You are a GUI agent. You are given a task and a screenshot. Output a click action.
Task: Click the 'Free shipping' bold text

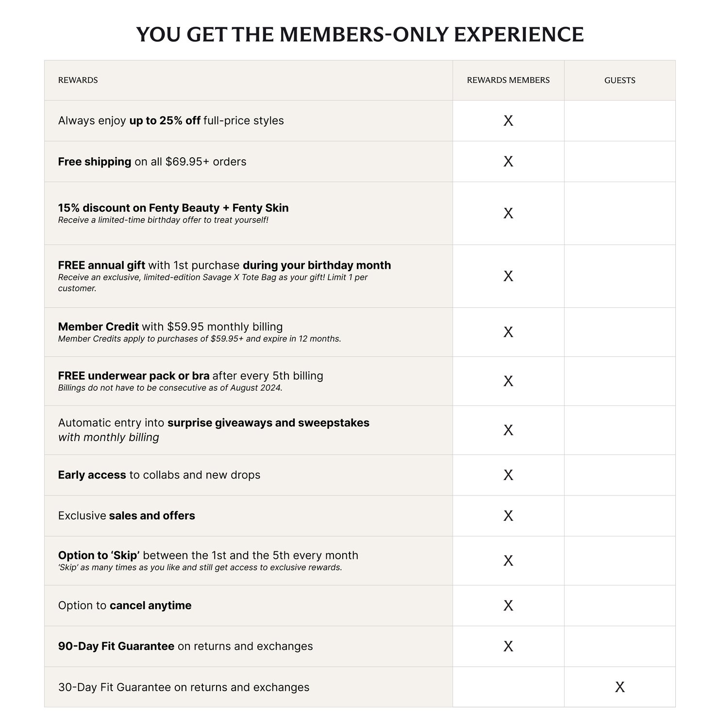point(95,162)
